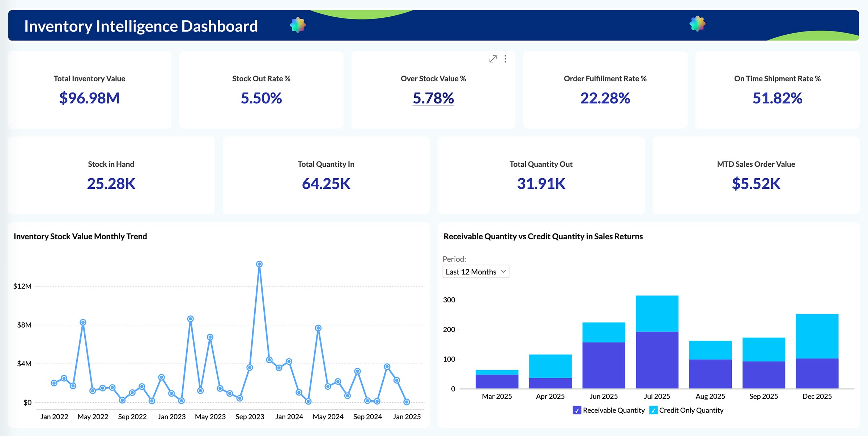This screenshot has width=868, height=436.
Task: Open the three-dot menu on Over Stock card
Action: tap(505, 59)
